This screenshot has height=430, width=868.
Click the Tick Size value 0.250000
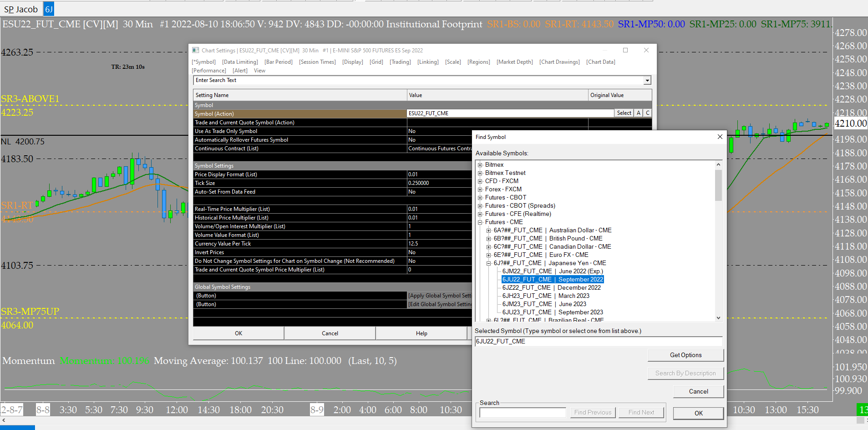pos(419,183)
